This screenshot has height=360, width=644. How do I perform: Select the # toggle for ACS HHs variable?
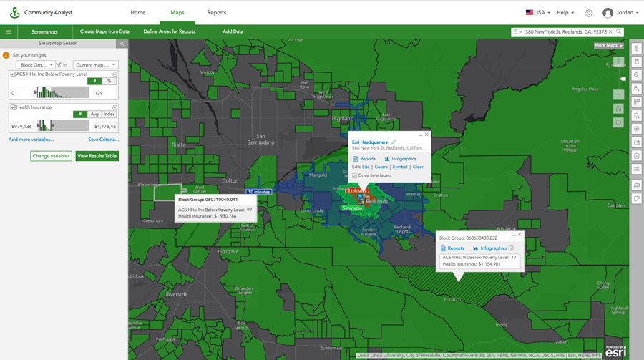pos(94,82)
